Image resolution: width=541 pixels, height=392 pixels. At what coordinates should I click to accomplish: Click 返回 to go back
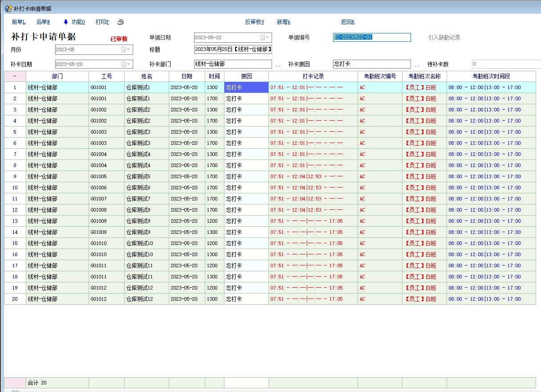click(347, 22)
